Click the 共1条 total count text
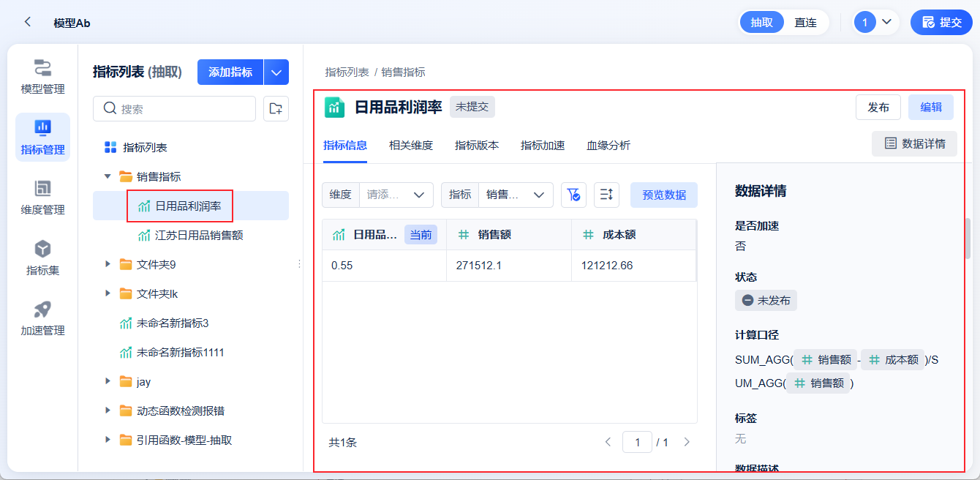This screenshot has height=480, width=980. coord(343,442)
